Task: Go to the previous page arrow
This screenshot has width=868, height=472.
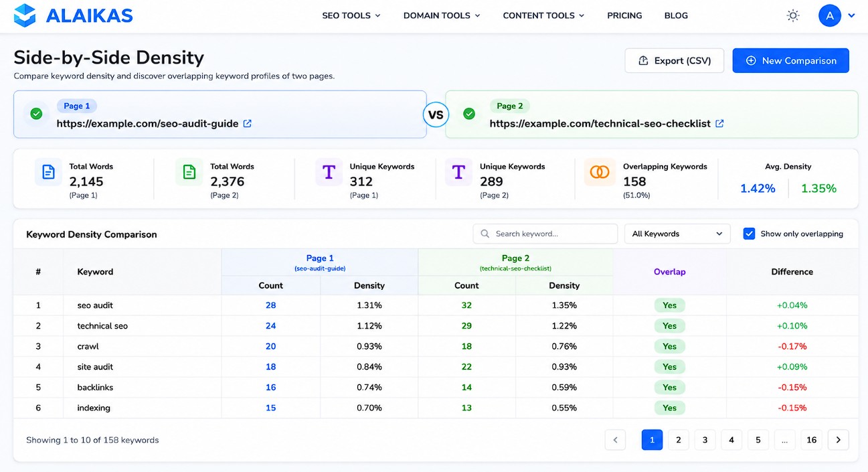Action: tap(615, 440)
